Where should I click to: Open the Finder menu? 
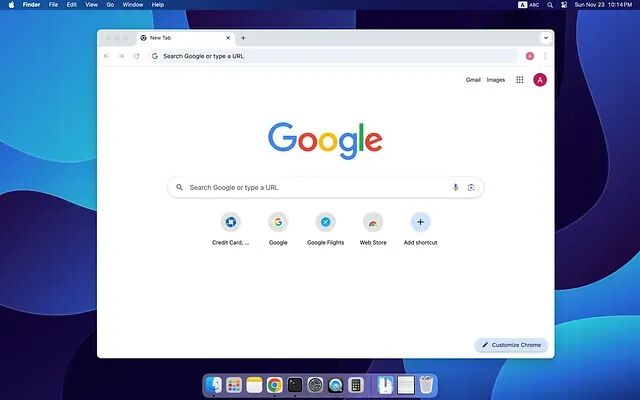[x=31, y=5]
